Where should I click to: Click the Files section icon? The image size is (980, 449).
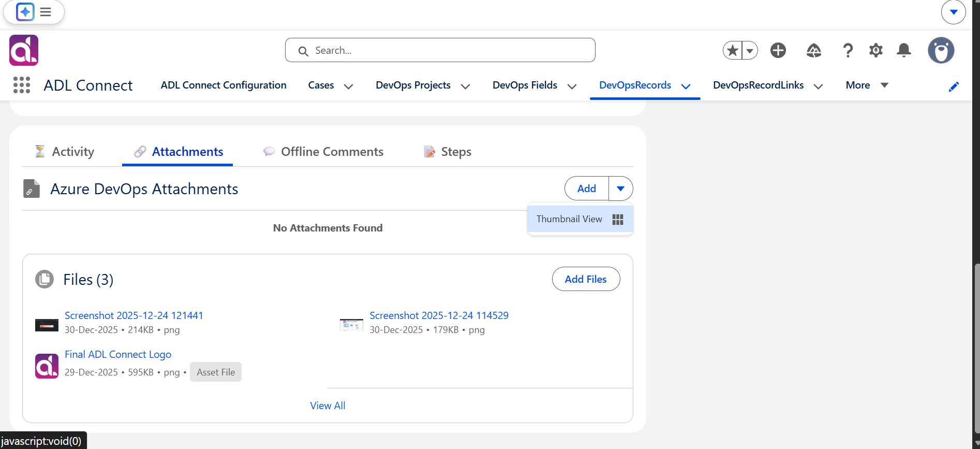pos(44,279)
